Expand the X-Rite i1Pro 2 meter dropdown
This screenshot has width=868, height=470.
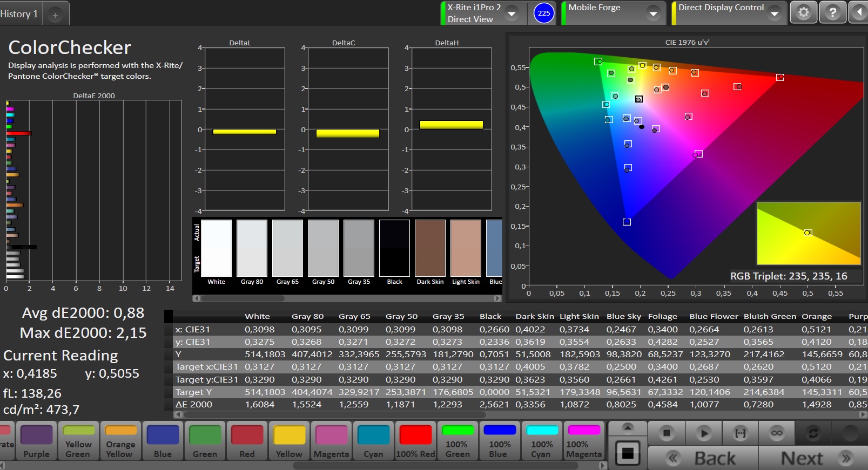pyautogui.click(x=512, y=13)
